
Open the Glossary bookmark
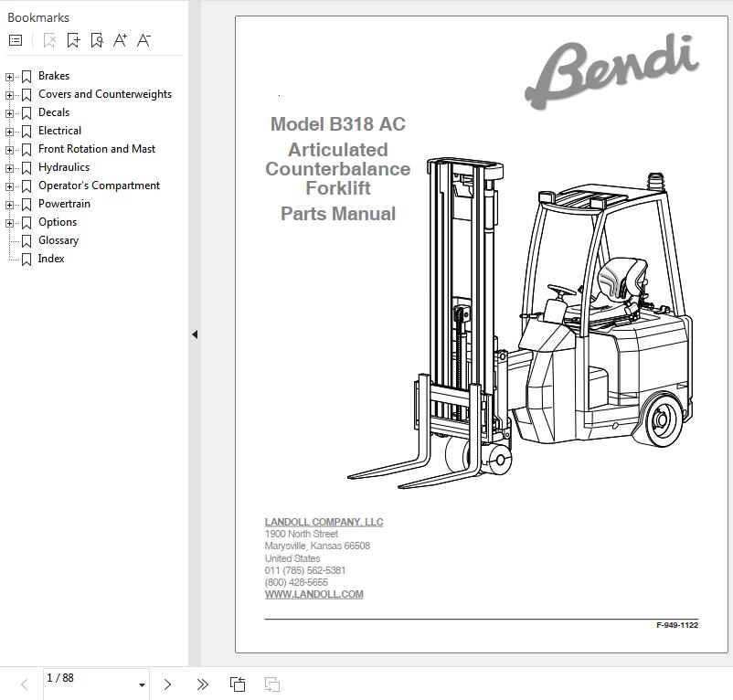[58, 240]
